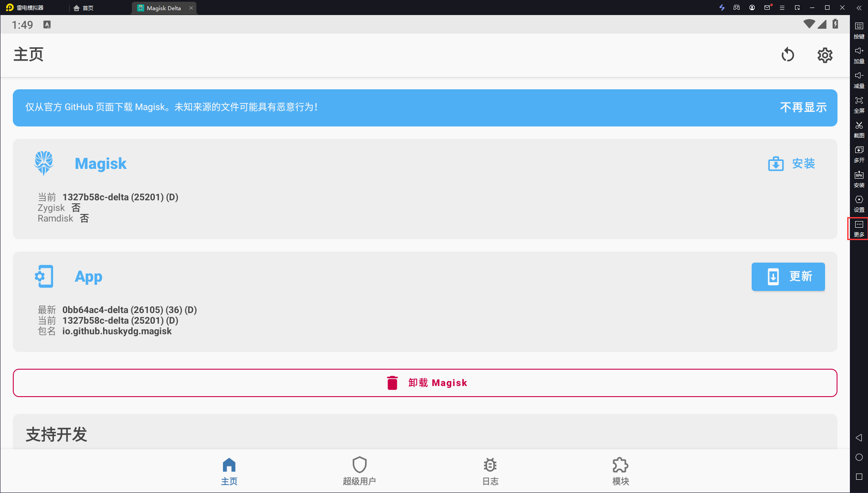Viewport: 868px width, 493px height.
Task: Open the mail notifications icon
Action: pyautogui.click(x=768, y=8)
